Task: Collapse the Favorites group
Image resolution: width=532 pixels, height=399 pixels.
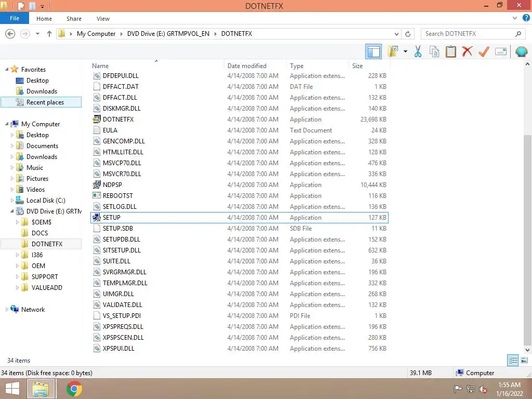Action: (x=7, y=69)
